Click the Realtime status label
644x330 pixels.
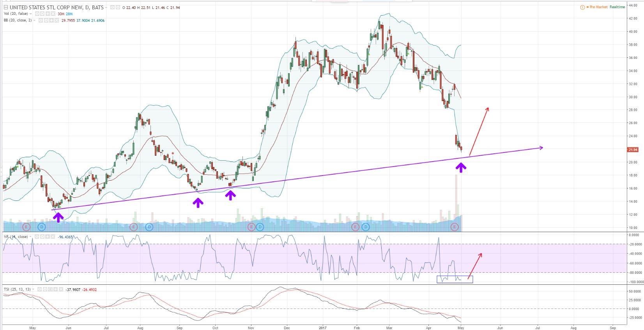pyautogui.click(x=617, y=7)
